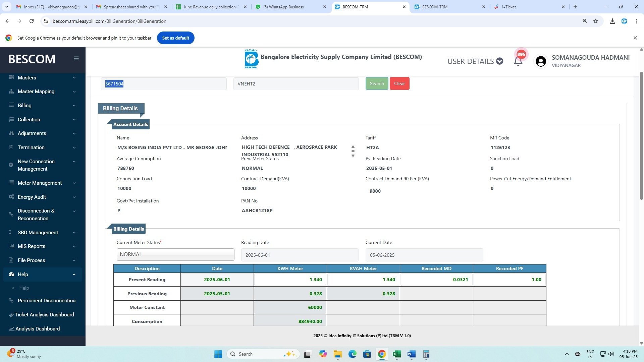This screenshot has height=362, width=644.
Task: Dismiss the Chrome default browser banner
Action: (x=635, y=38)
